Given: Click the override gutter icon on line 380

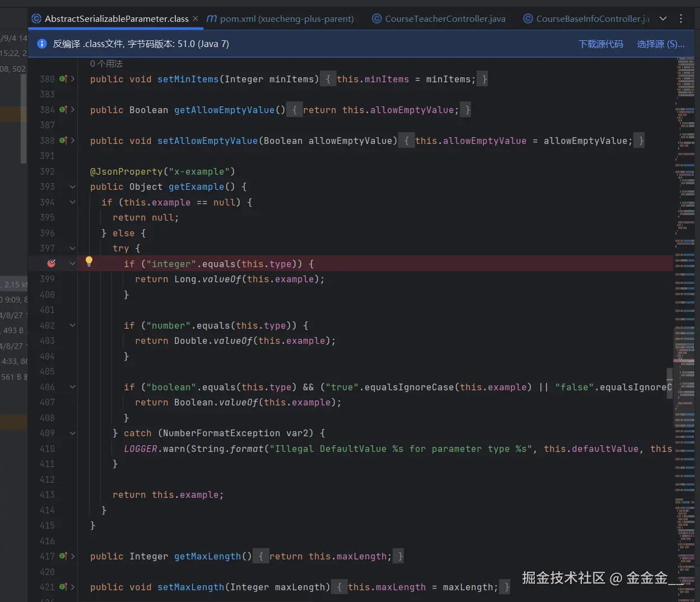Looking at the screenshot, I should 63,79.
